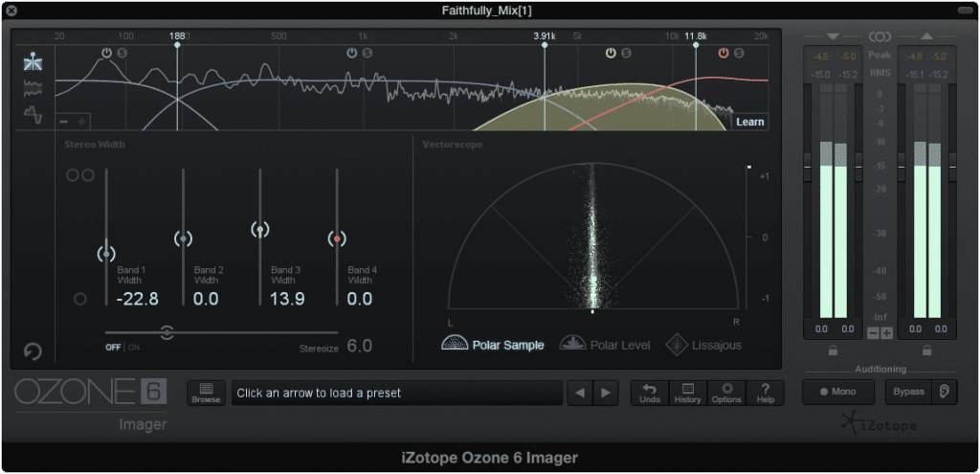Close the plugin window

tap(12, 11)
